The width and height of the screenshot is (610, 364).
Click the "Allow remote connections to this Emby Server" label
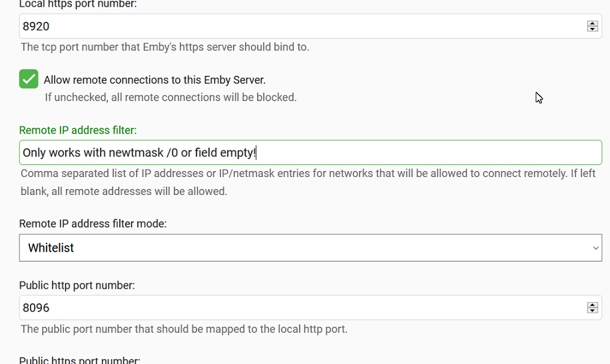click(154, 80)
